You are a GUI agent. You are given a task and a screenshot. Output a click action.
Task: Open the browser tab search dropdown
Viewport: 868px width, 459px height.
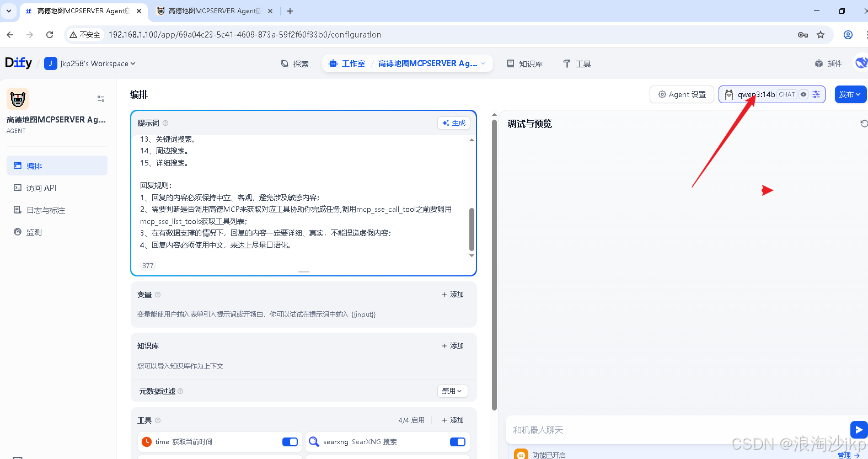click(9, 11)
